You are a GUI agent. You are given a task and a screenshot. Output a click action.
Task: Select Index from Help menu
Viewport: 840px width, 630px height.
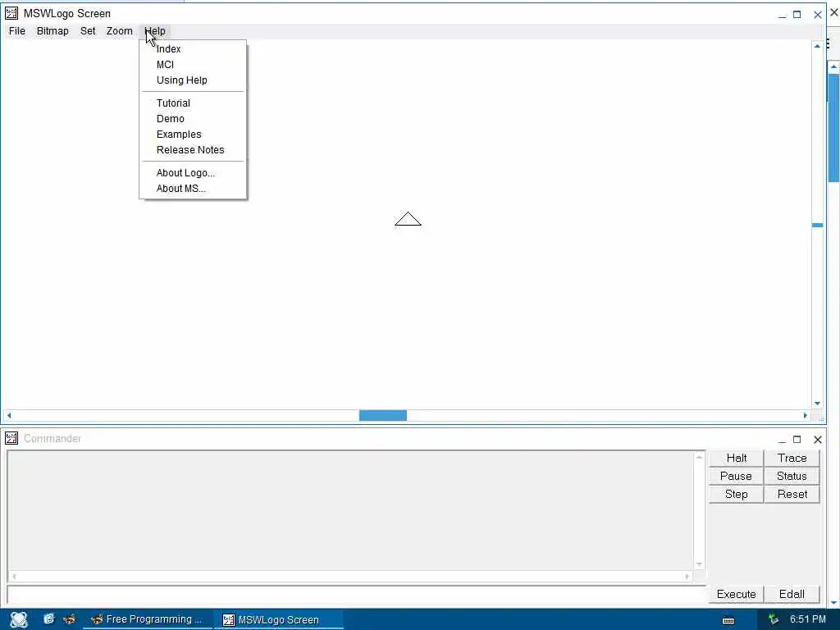193,48
